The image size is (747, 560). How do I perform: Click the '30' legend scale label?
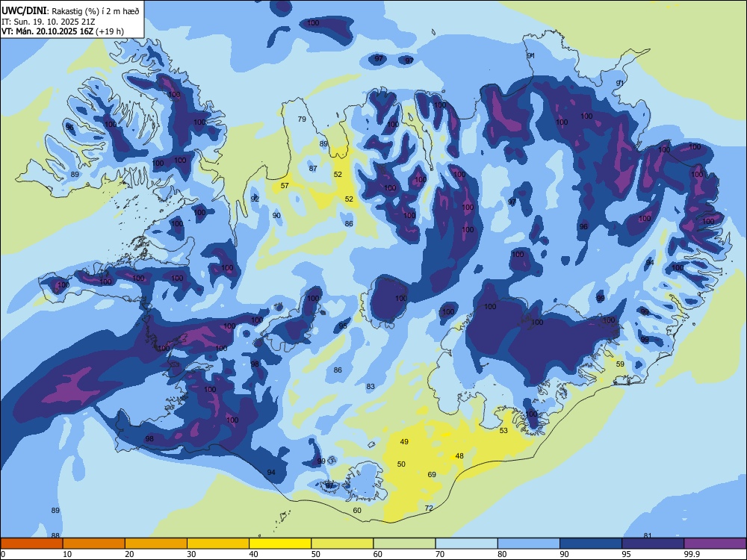click(191, 554)
